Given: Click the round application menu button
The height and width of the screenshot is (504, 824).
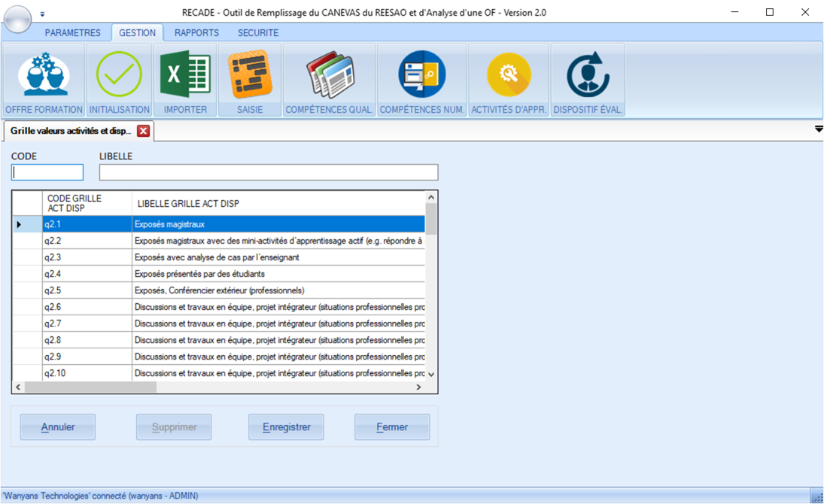Looking at the screenshot, I should (x=17, y=19).
